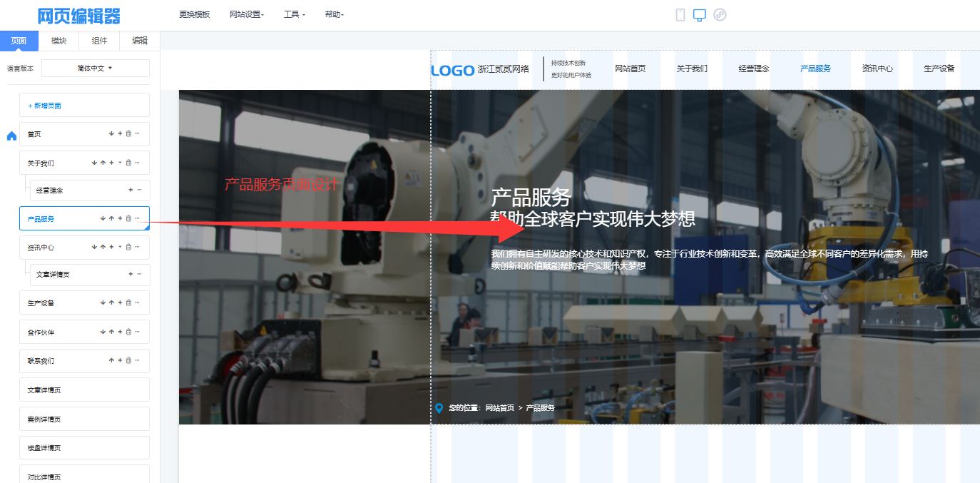Click 关于我们 in site navigation
This screenshot has width=980, height=483.
click(692, 68)
